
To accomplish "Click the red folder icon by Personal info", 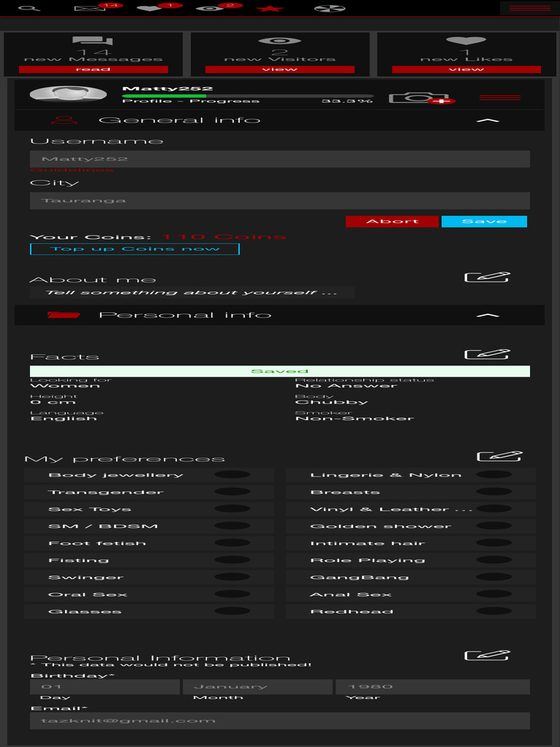I will pyautogui.click(x=64, y=315).
